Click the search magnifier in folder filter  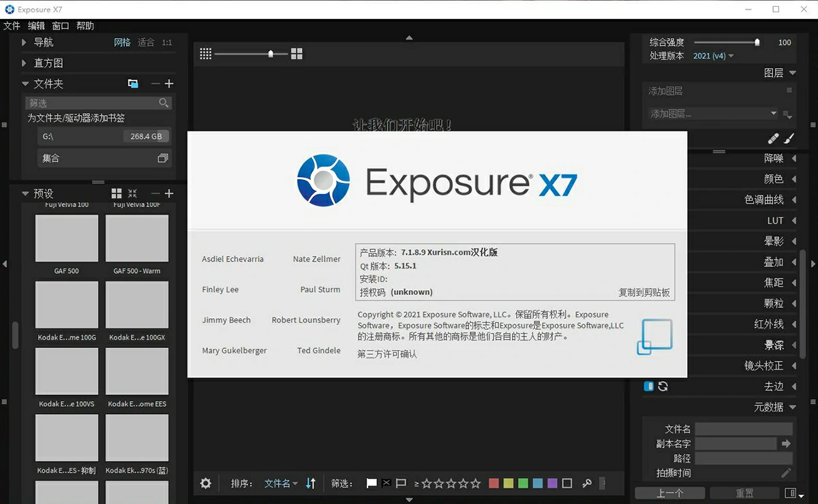pos(164,103)
